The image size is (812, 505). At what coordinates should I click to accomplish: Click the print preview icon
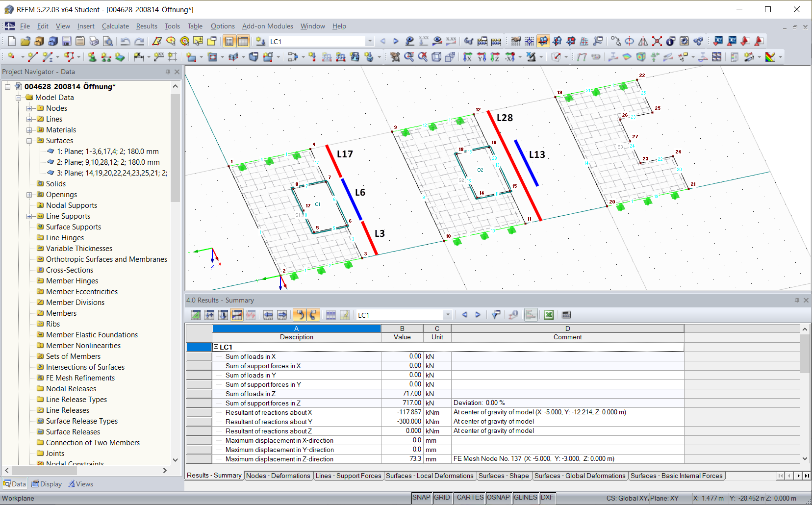108,41
